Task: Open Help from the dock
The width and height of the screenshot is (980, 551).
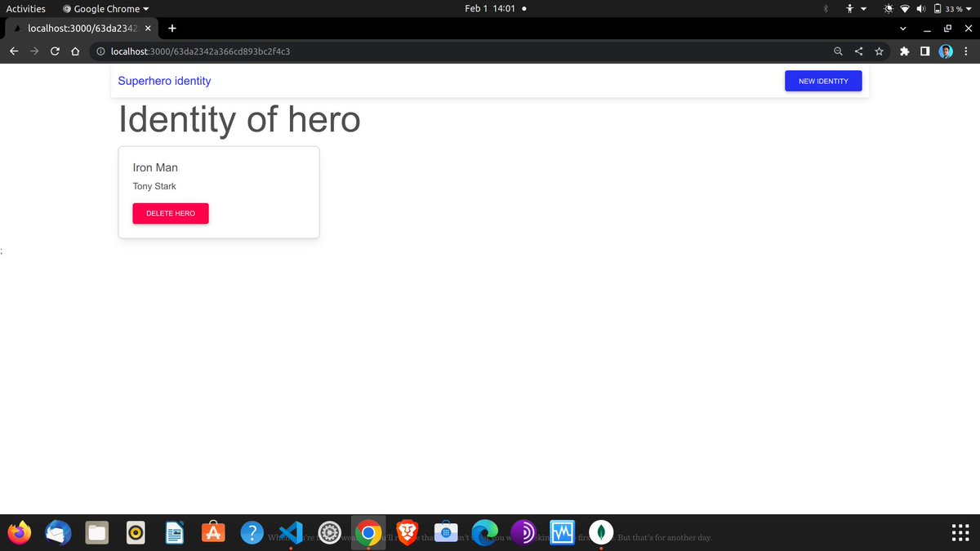Action: tap(252, 533)
